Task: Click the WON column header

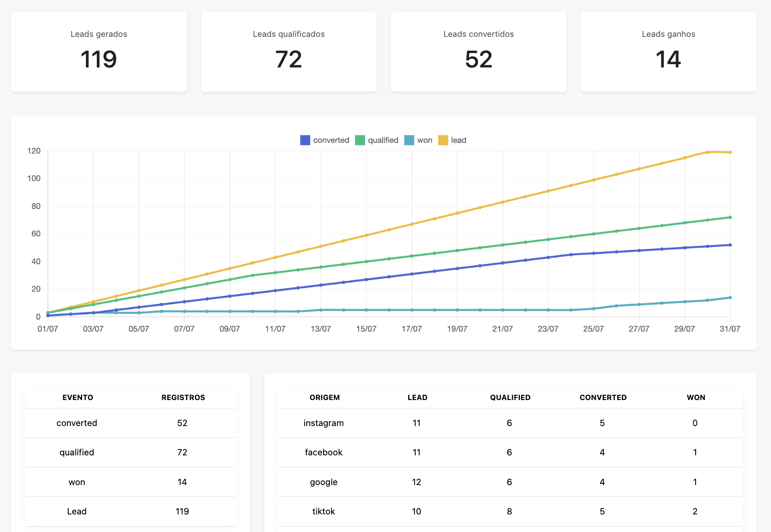Action: (696, 398)
